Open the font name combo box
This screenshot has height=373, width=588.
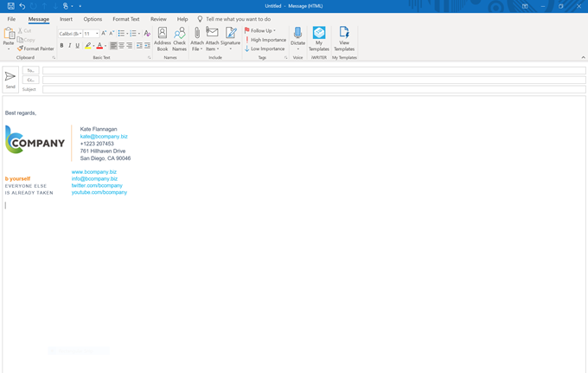pyautogui.click(x=70, y=34)
